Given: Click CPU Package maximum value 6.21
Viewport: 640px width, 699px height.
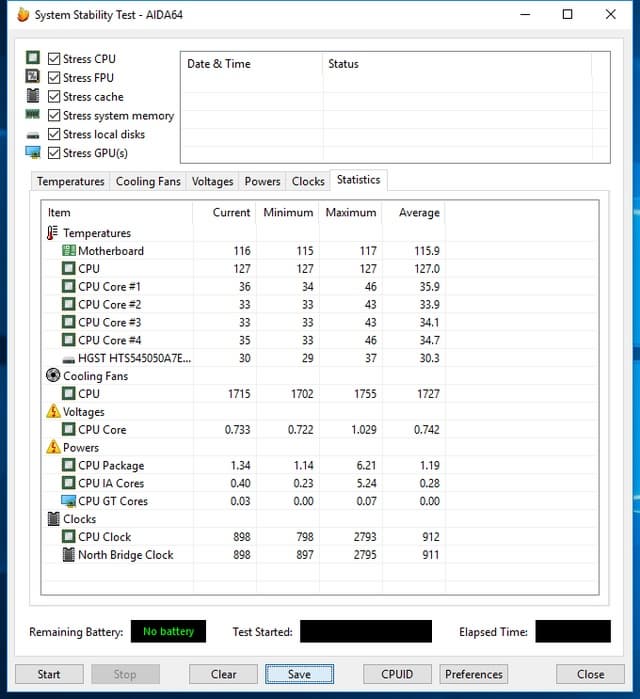Looking at the screenshot, I should (x=366, y=465).
